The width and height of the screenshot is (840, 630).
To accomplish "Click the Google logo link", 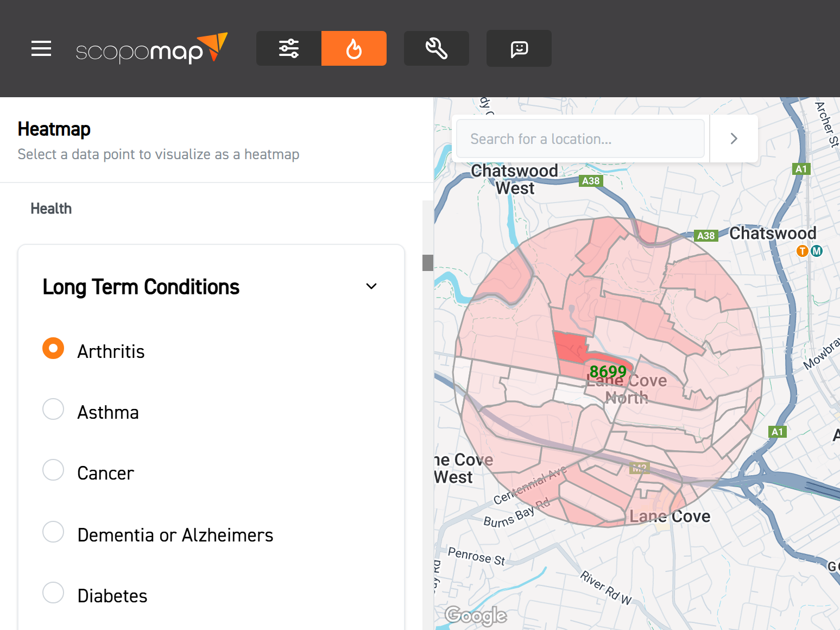I will coord(476,615).
